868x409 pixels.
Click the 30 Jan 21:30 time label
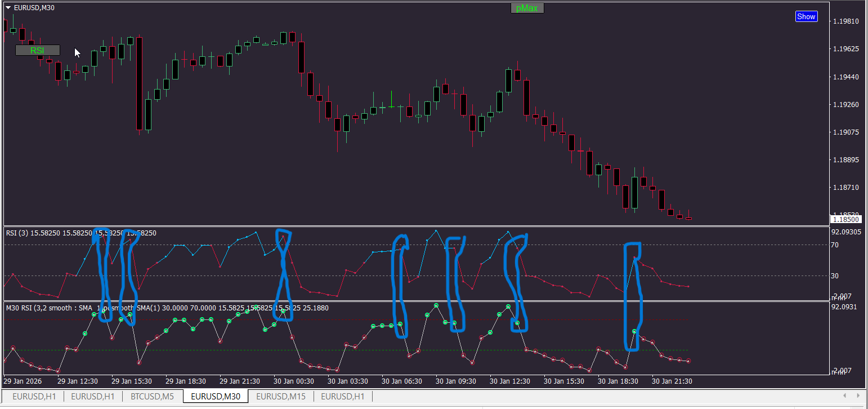(672, 381)
